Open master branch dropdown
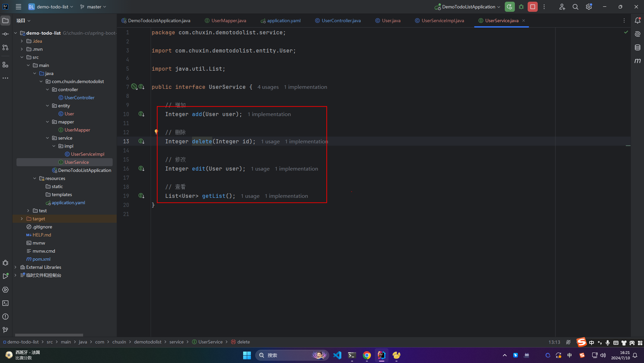 (x=93, y=7)
